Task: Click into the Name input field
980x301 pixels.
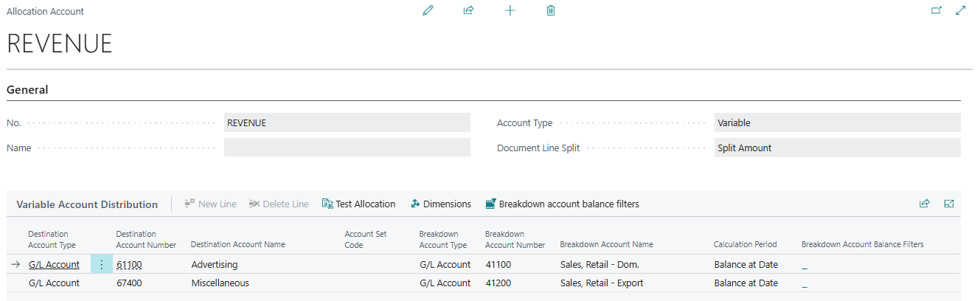Action: click(347, 148)
